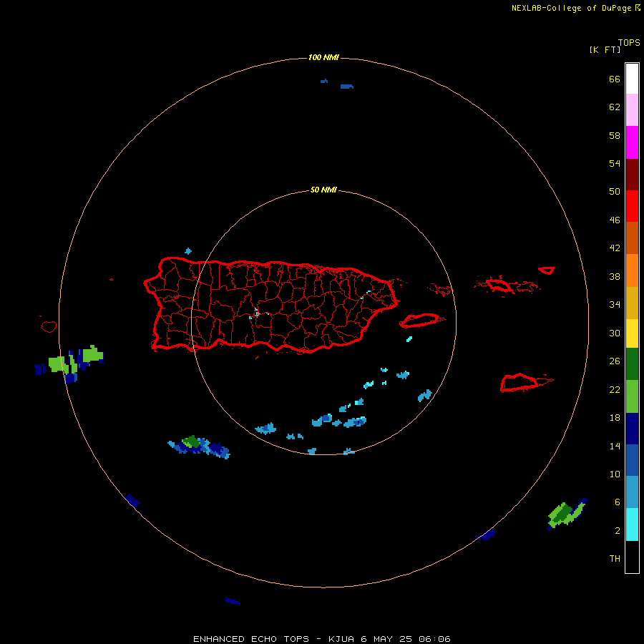Click the NEXLAB-College of DuPage credit text
Screen dimensions: 644x644
pyautogui.click(x=571, y=8)
